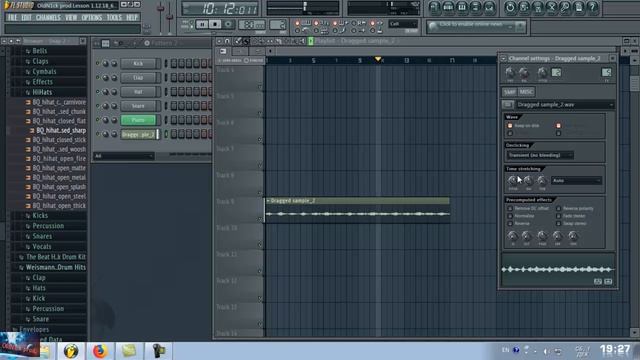Open the Mixer shortcut icon
The height and width of the screenshot is (360, 640).
[489, 7]
